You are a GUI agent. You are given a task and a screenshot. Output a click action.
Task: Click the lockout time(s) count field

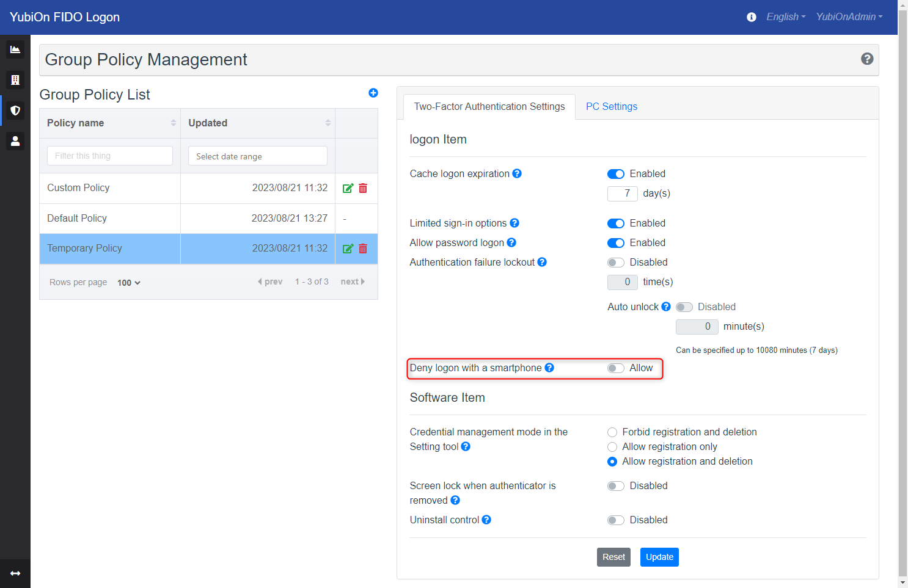click(x=623, y=282)
